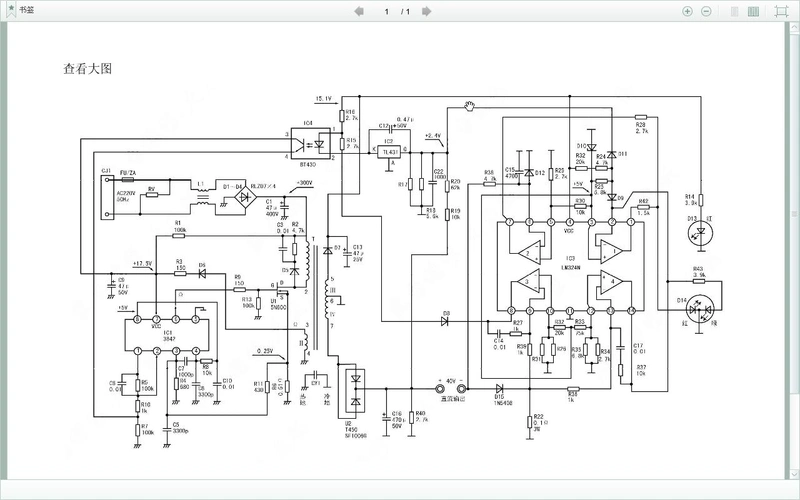The image size is (800, 500).
Task: Click the bookmark star icon
Action: tap(10, 11)
